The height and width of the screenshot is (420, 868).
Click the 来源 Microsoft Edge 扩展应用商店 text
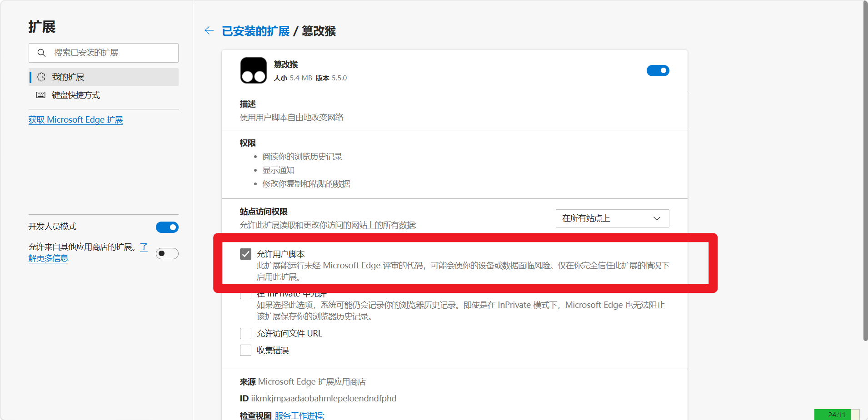coord(303,382)
